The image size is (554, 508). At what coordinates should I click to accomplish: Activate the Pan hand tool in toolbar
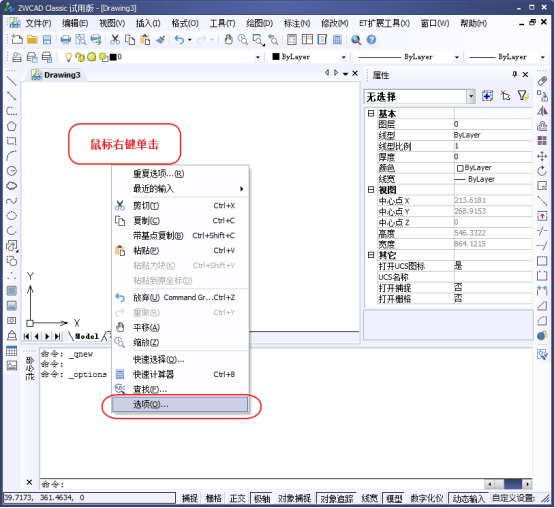point(229,40)
